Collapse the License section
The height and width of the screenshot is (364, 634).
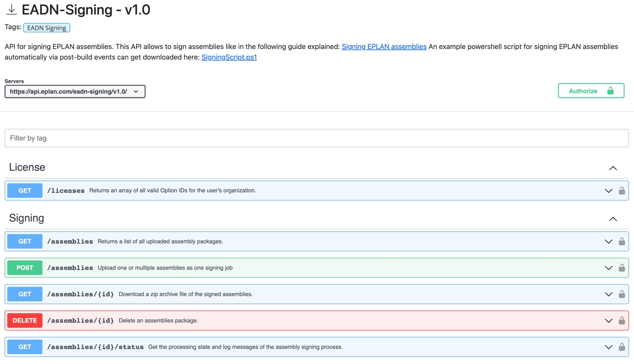[x=613, y=168]
